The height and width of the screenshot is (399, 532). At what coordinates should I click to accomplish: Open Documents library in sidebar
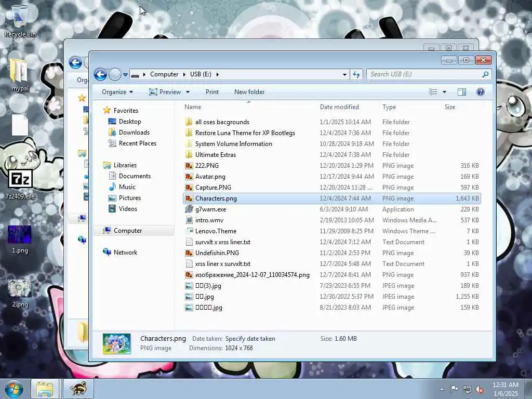135,176
